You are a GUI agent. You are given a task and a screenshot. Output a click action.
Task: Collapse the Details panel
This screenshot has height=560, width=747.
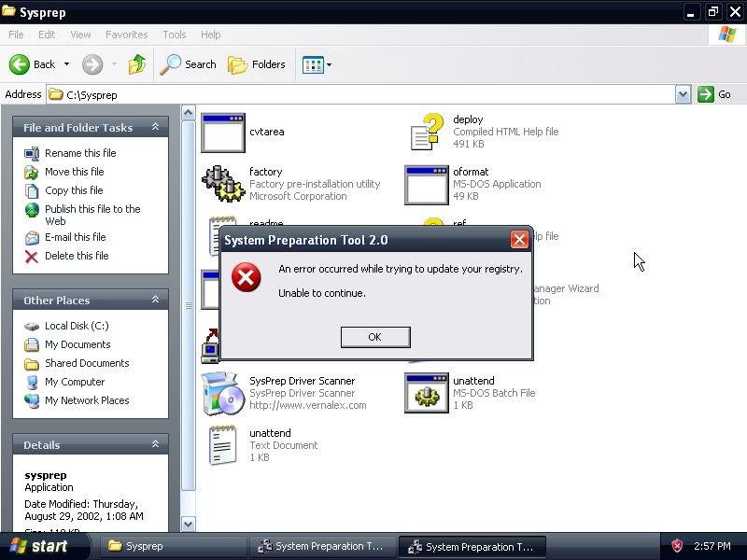pos(155,444)
